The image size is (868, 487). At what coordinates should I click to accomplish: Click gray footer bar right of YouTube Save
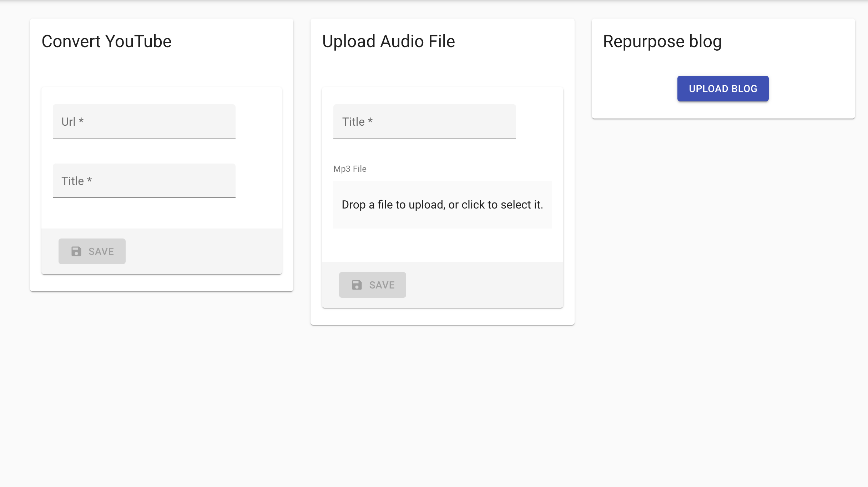pos(203,251)
